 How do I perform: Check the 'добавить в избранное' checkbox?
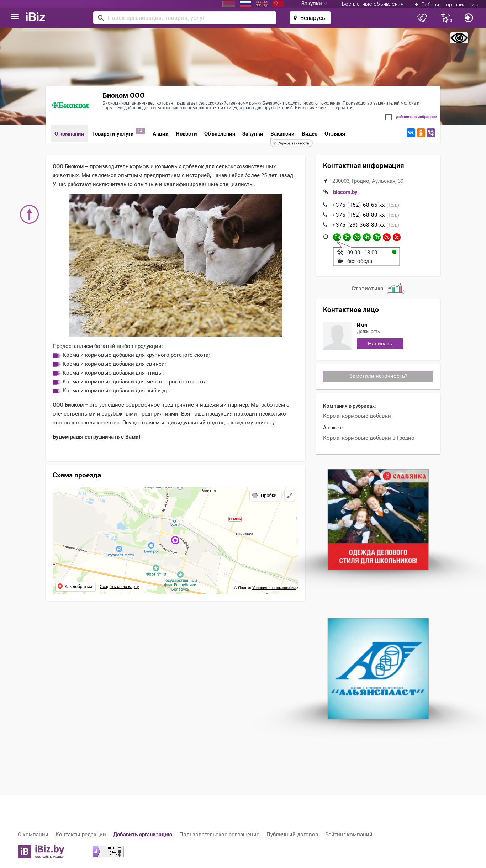point(389,117)
